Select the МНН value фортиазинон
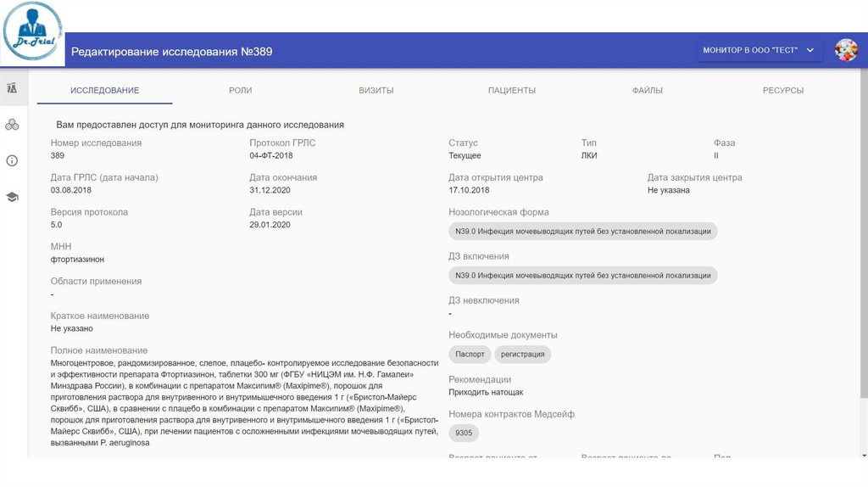868x487 pixels. pyautogui.click(x=77, y=260)
